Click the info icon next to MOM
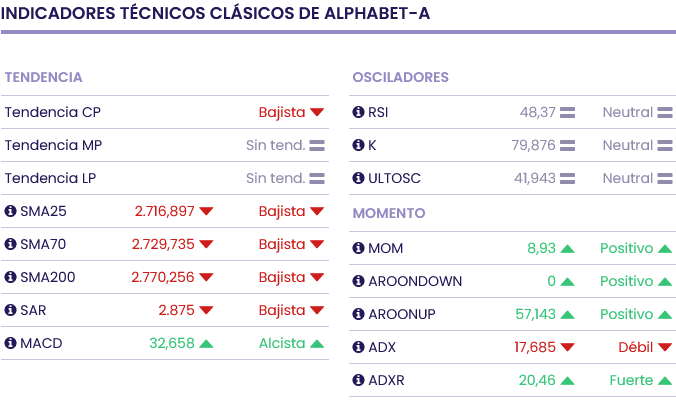This screenshot has width=676, height=401. pyautogui.click(x=359, y=248)
